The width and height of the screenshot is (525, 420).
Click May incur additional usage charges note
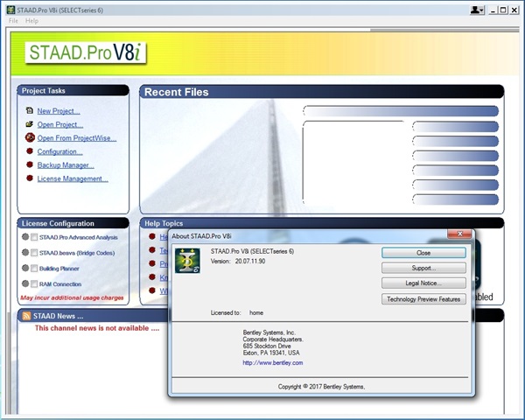pos(72,297)
